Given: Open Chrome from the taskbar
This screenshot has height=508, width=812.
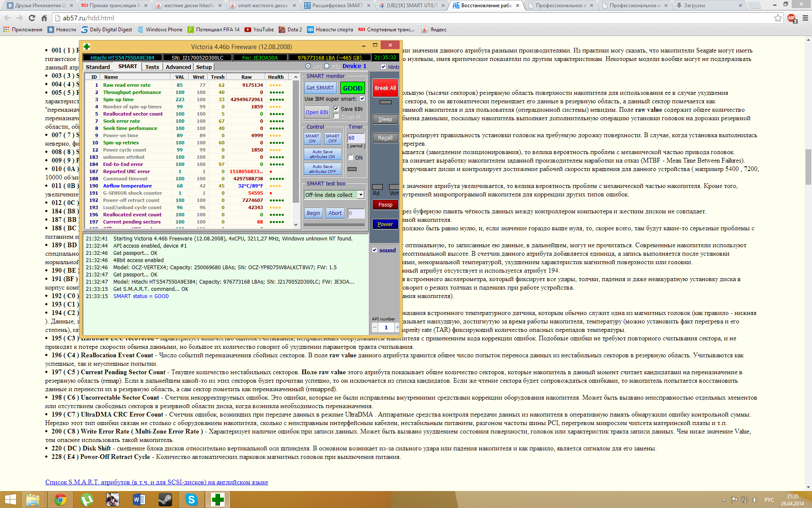Looking at the screenshot, I should pos(60,500).
